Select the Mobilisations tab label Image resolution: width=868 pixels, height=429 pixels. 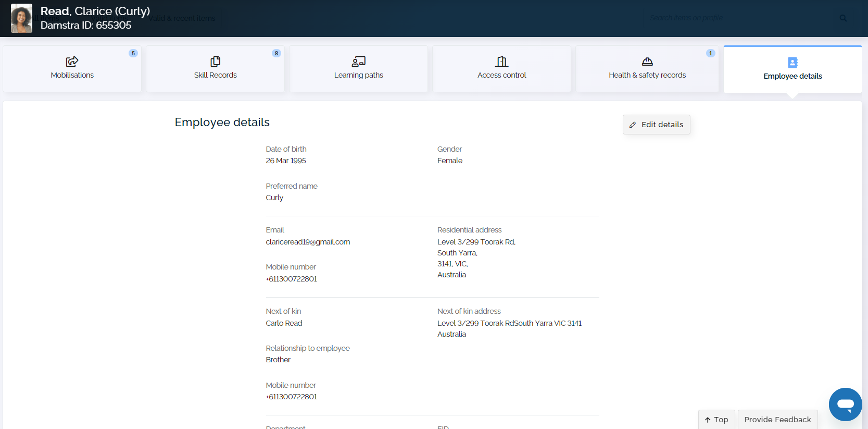coord(72,75)
